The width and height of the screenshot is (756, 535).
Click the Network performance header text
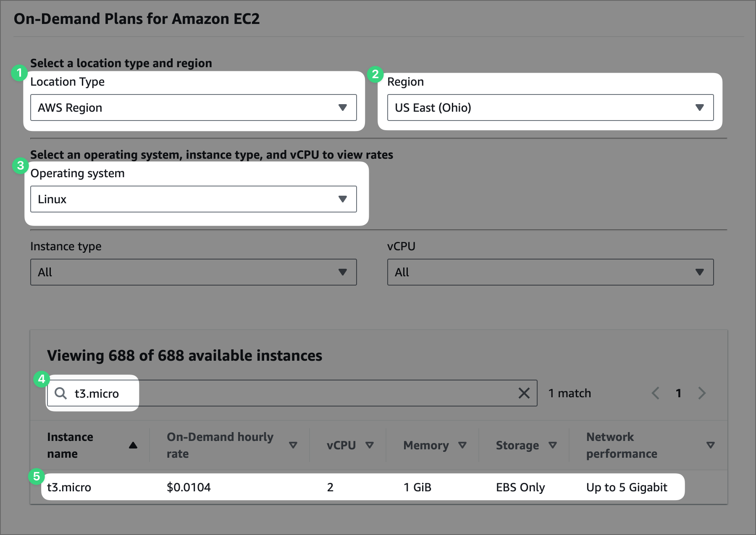click(622, 445)
